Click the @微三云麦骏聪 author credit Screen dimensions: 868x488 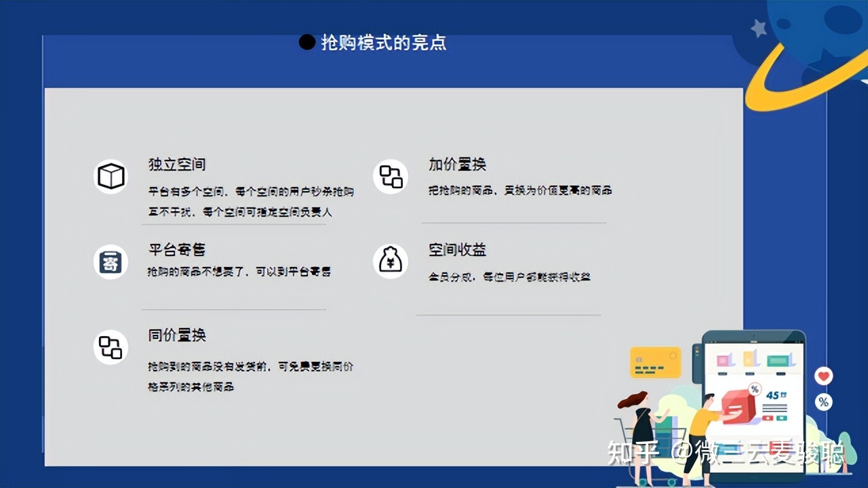coord(759,454)
